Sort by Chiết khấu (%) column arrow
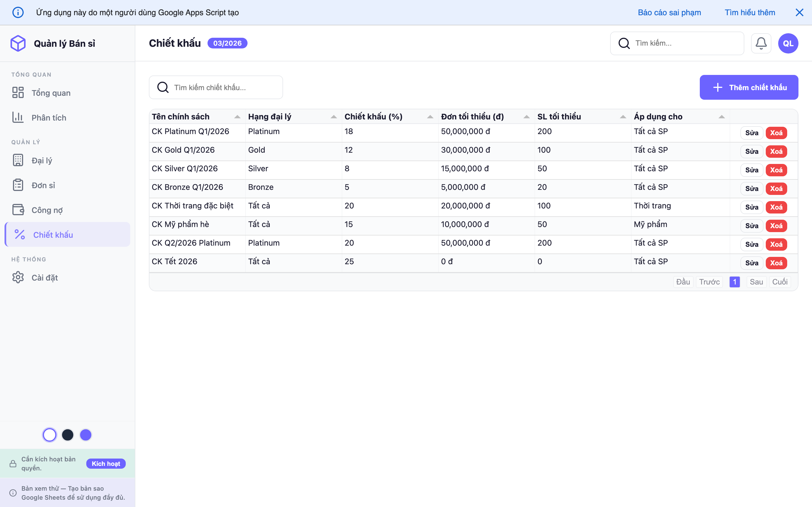 [x=430, y=117]
